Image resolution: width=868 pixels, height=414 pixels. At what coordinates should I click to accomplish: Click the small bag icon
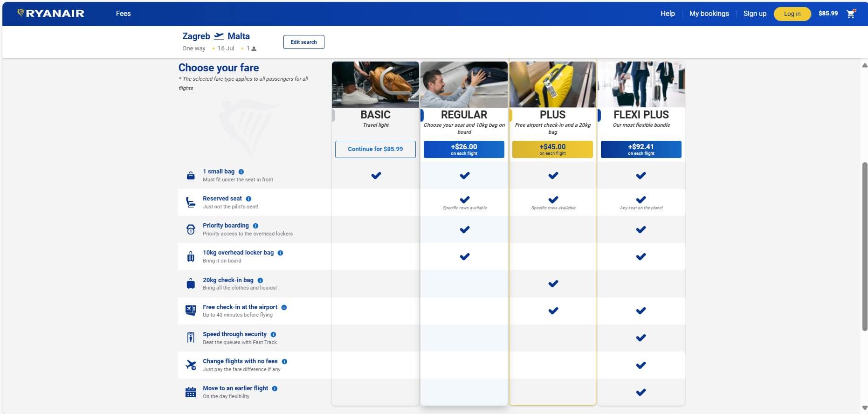191,176
